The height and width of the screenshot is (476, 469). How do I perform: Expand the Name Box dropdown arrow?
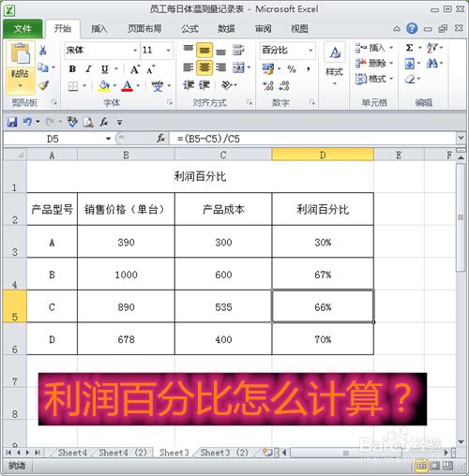click(108, 139)
